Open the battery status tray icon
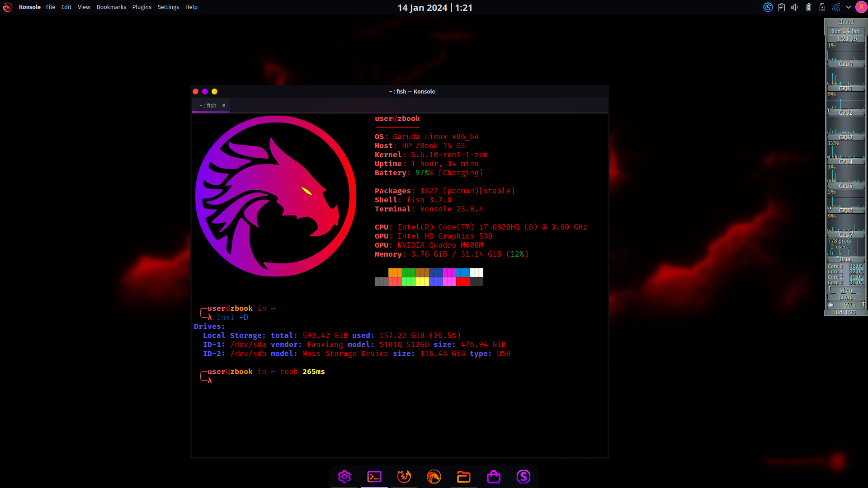The image size is (868, 488). pyautogui.click(x=809, y=7)
